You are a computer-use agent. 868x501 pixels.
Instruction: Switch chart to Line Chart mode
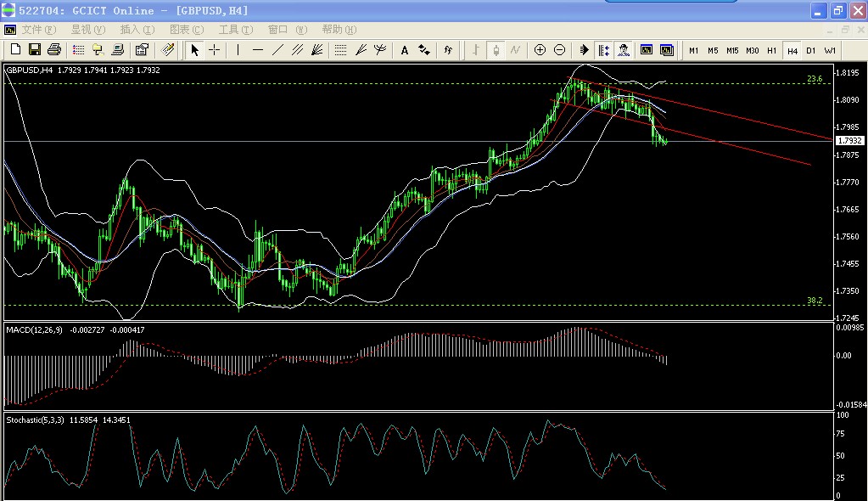click(515, 50)
